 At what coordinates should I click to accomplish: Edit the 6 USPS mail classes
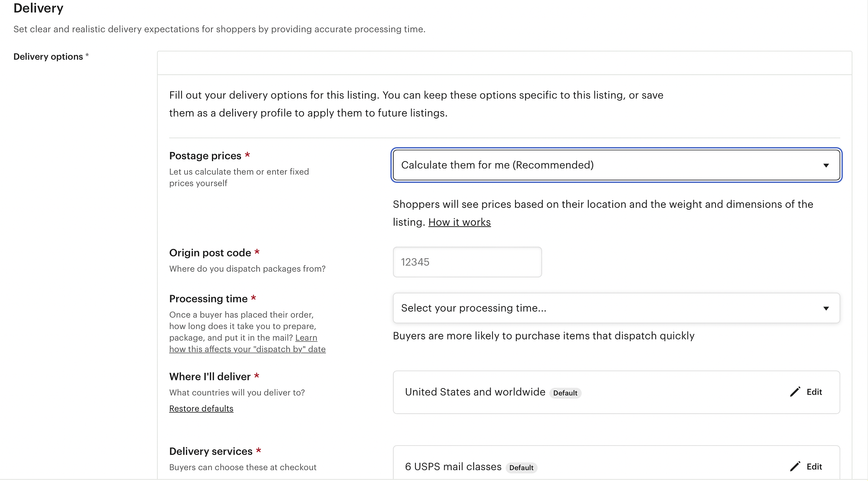pyautogui.click(x=806, y=466)
